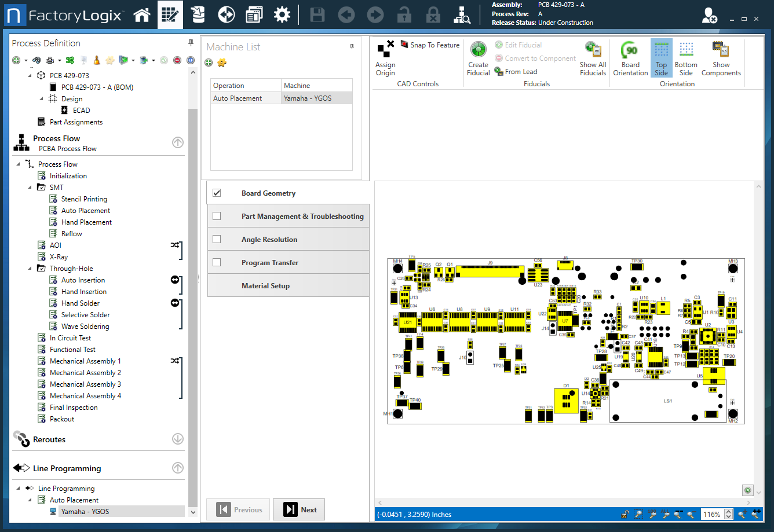Click the Assign Origin tool

pos(385,58)
